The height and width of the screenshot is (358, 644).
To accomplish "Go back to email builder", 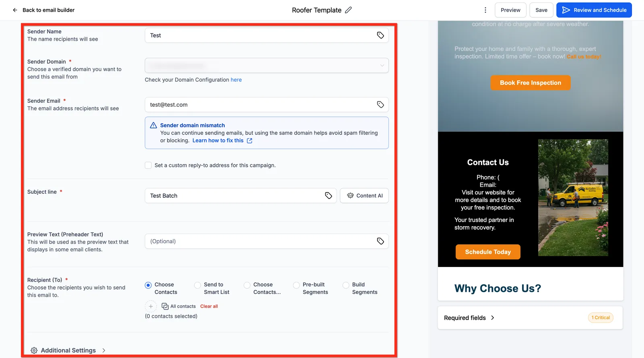I will 48,10.
